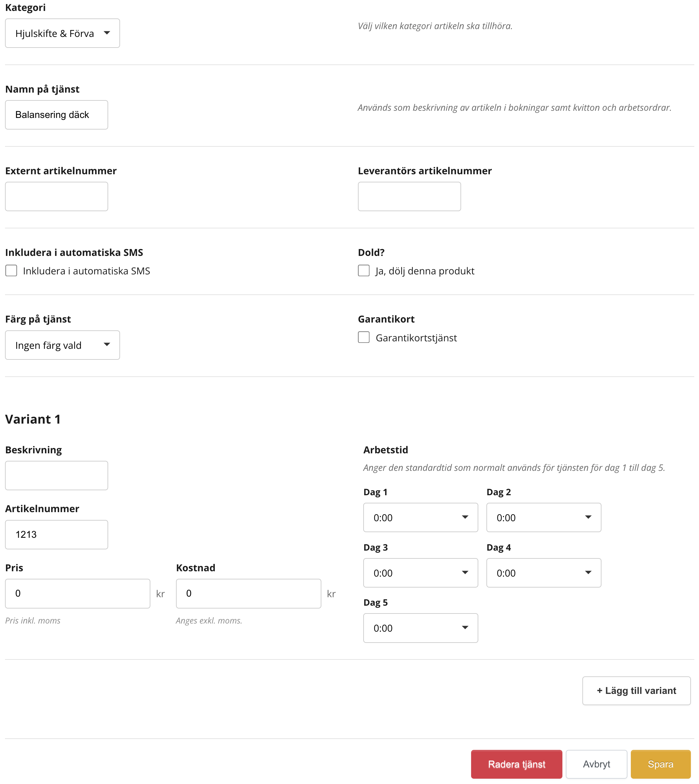Select the Artikelnummer field containing 1213
Screen dimensions: 699x784
point(57,535)
